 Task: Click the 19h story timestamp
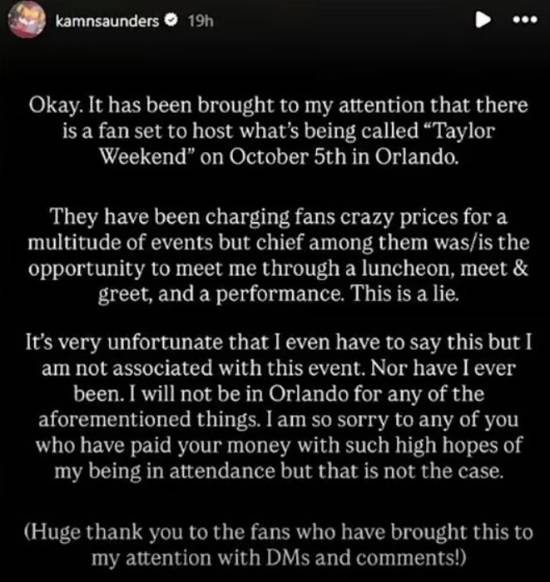click(x=200, y=21)
